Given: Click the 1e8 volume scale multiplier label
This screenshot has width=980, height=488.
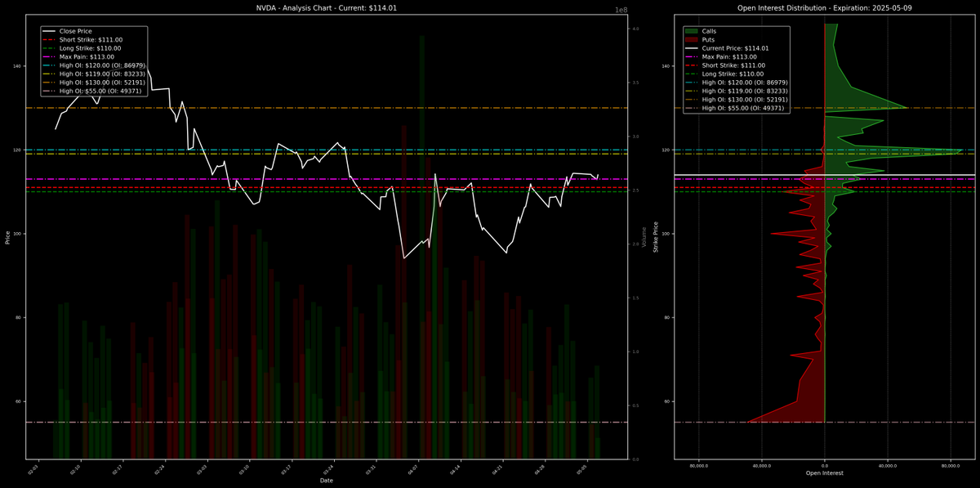Looking at the screenshot, I should tap(621, 10).
